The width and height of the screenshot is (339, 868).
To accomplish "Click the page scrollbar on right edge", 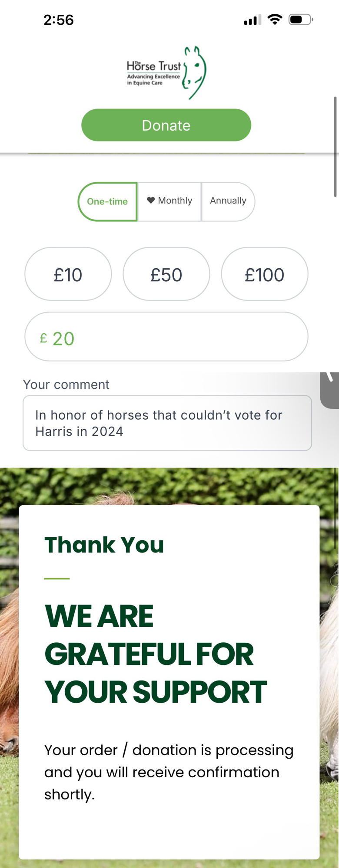I will coord(336,147).
